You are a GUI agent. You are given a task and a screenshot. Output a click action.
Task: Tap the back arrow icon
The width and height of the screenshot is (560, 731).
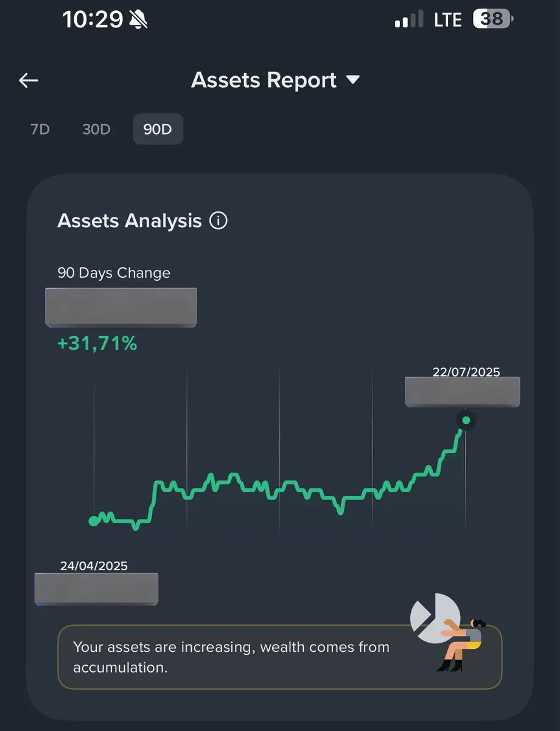(x=29, y=80)
